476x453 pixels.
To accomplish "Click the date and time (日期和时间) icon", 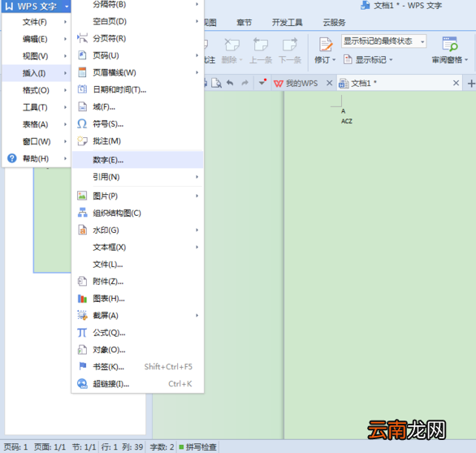I will pos(82,89).
